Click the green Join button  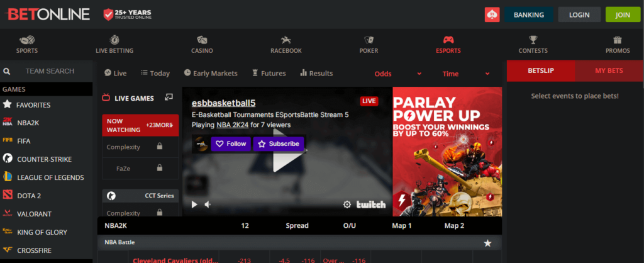[x=623, y=15]
